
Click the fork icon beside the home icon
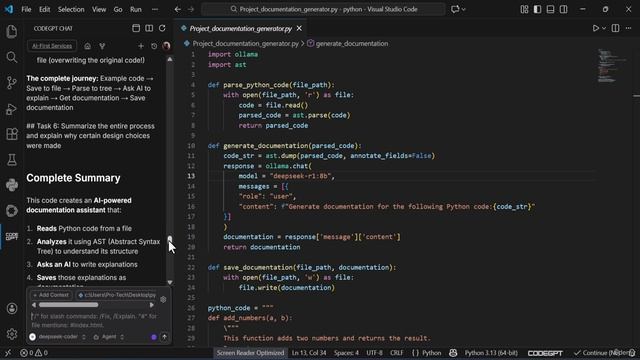pos(102,46)
